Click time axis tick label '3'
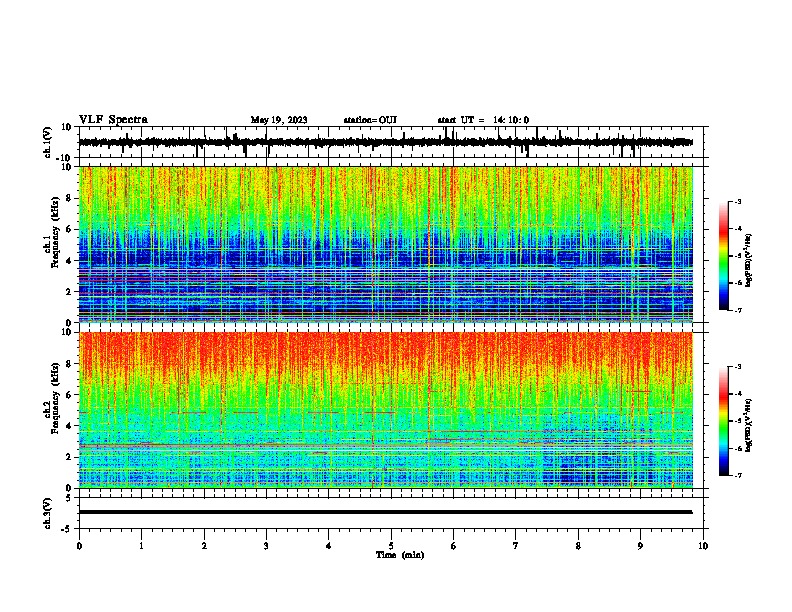Viewport: 792px width, 612px height. (266, 546)
